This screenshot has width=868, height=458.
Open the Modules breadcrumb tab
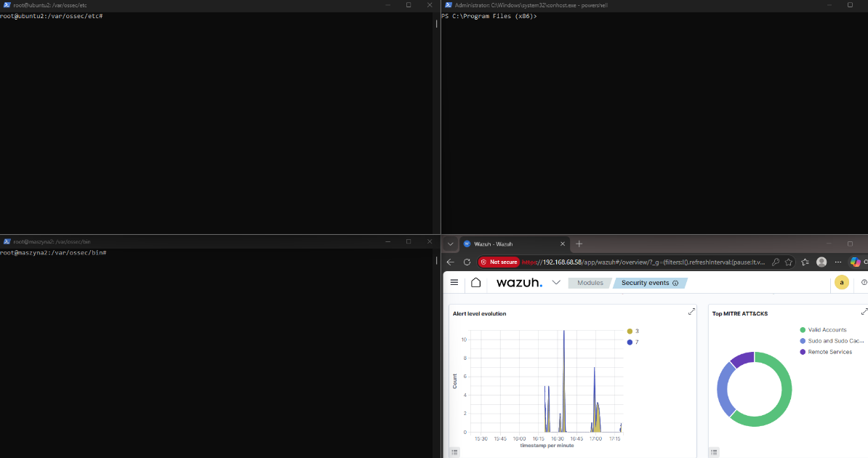(x=590, y=283)
